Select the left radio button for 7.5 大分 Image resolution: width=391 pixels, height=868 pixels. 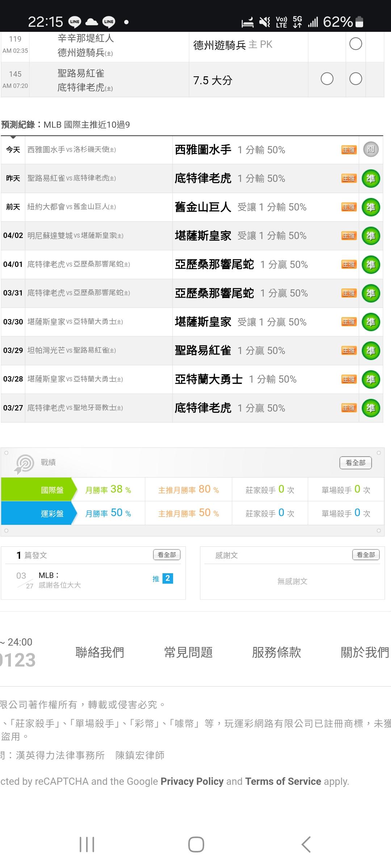(327, 79)
